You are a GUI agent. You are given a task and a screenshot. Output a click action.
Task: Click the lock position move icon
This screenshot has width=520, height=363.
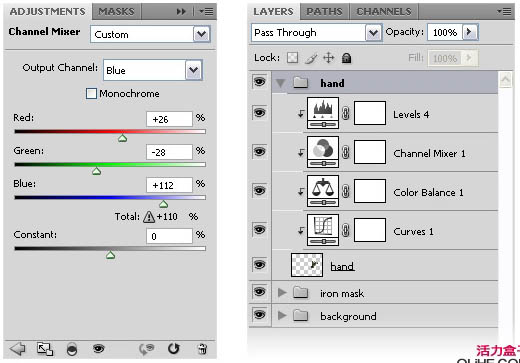coord(329,58)
